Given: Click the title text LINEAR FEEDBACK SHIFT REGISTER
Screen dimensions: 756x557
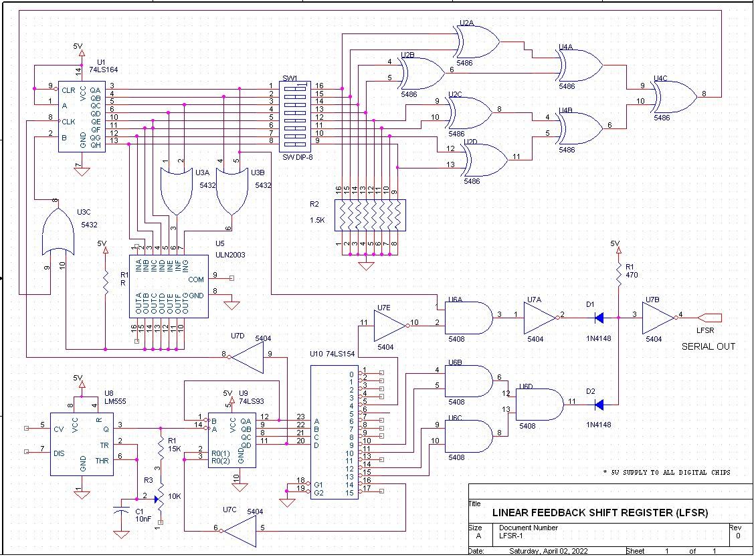Looking at the screenshot, I should [x=600, y=513].
